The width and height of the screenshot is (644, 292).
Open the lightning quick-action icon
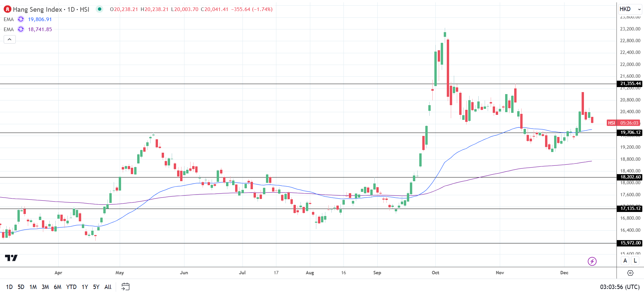(x=592, y=261)
